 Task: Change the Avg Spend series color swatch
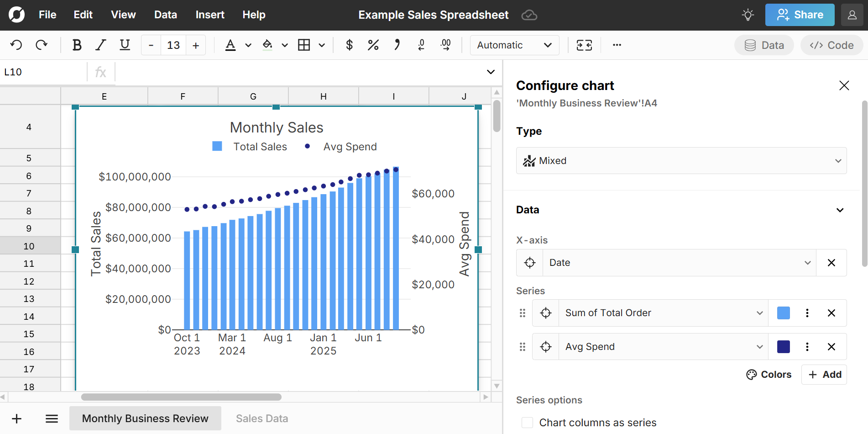pos(783,347)
